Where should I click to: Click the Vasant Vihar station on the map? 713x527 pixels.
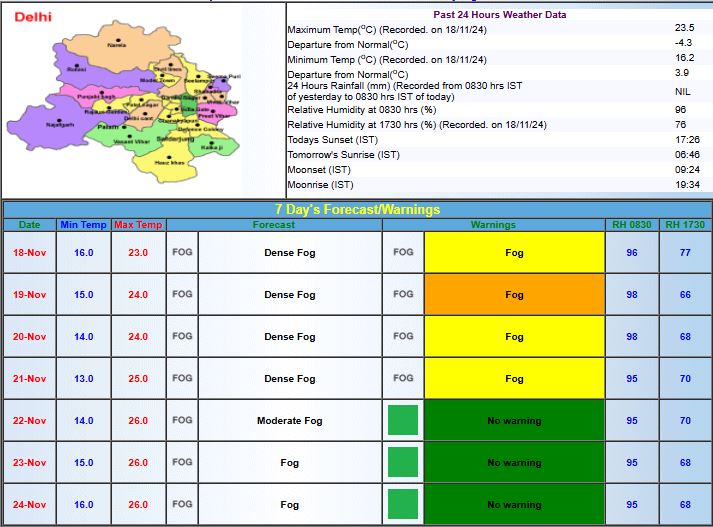tap(131, 139)
